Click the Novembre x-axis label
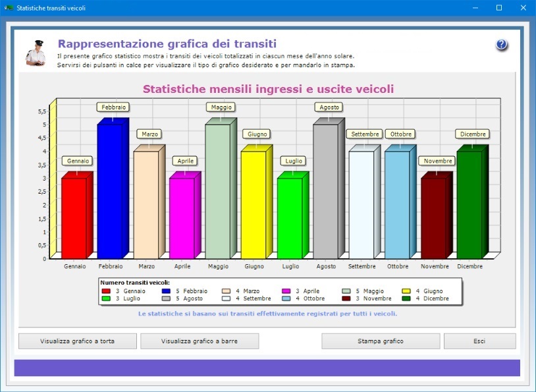 pos(435,266)
